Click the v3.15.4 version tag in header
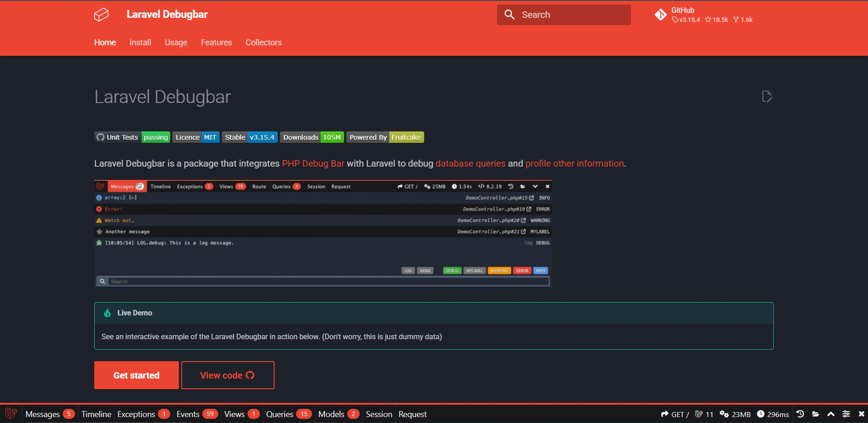The image size is (868, 423). click(686, 20)
